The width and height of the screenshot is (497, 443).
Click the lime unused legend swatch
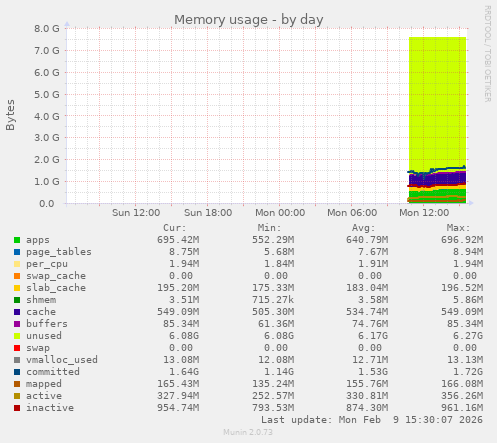coord(17,336)
